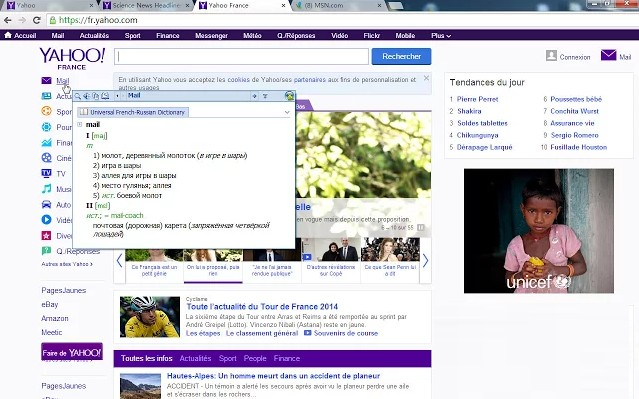Expand the Universal French-Russian Dictionary chevron
The image size is (639, 399).
(287, 112)
